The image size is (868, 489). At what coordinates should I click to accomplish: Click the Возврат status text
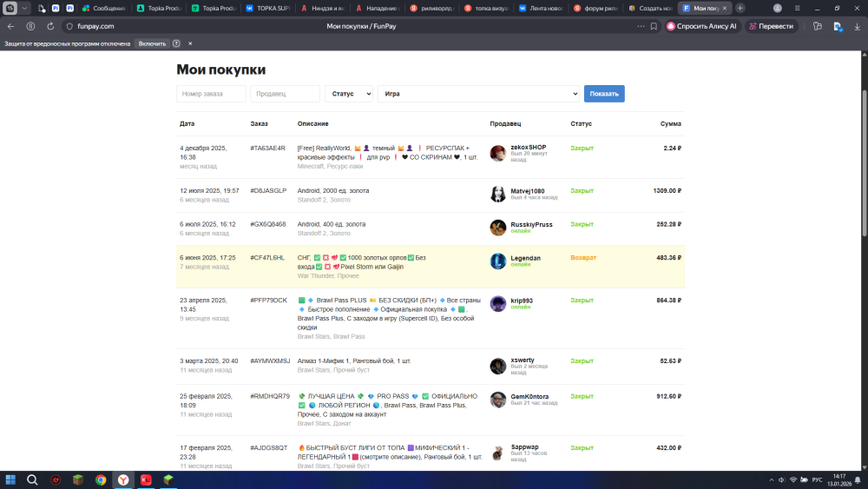point(583,257)
